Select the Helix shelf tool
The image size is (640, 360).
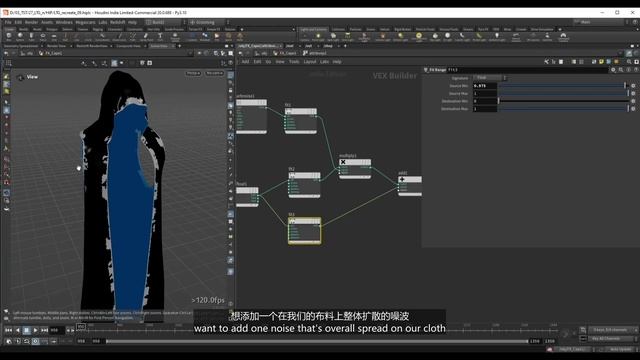240,37
